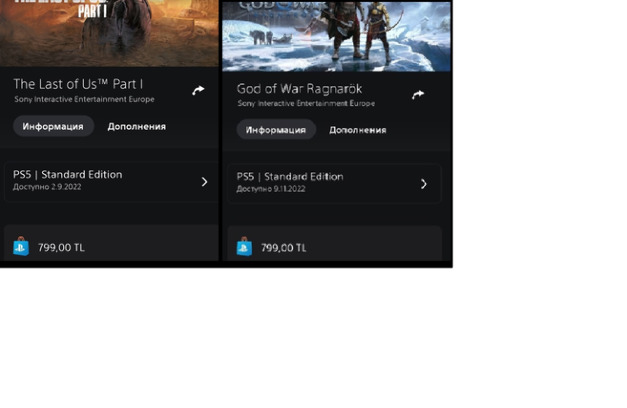Click PlayStation Store bag icon under The Last of Us

click(21, 246)
